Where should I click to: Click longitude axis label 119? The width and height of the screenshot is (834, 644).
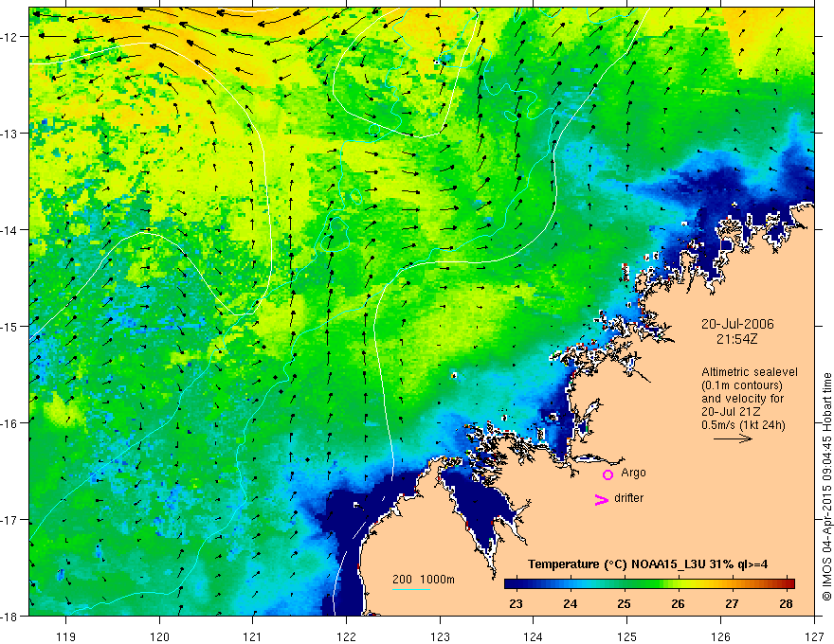click(x=66, y=636)
